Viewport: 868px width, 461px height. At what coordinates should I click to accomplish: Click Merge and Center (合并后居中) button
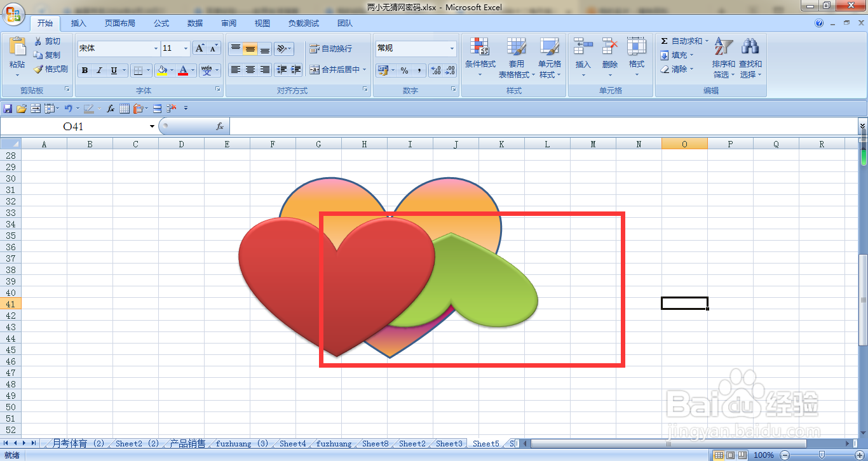(x=338, y=70)
